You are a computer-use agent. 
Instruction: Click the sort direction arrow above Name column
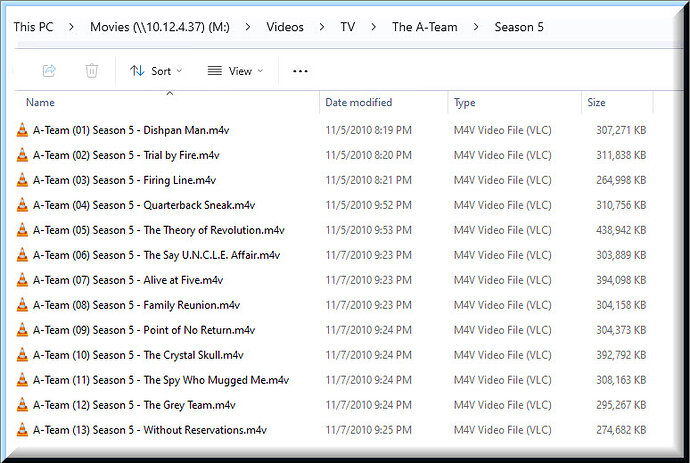point(169,93)
